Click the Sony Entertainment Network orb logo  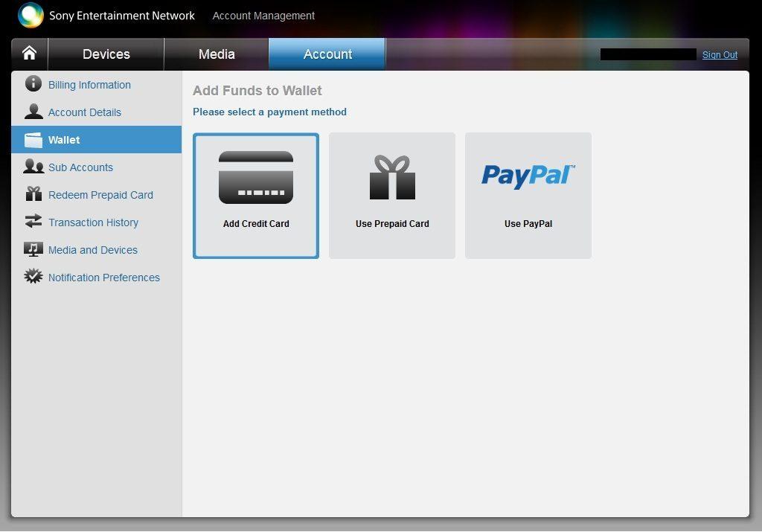pyautogui.click(x=31, y=16)
